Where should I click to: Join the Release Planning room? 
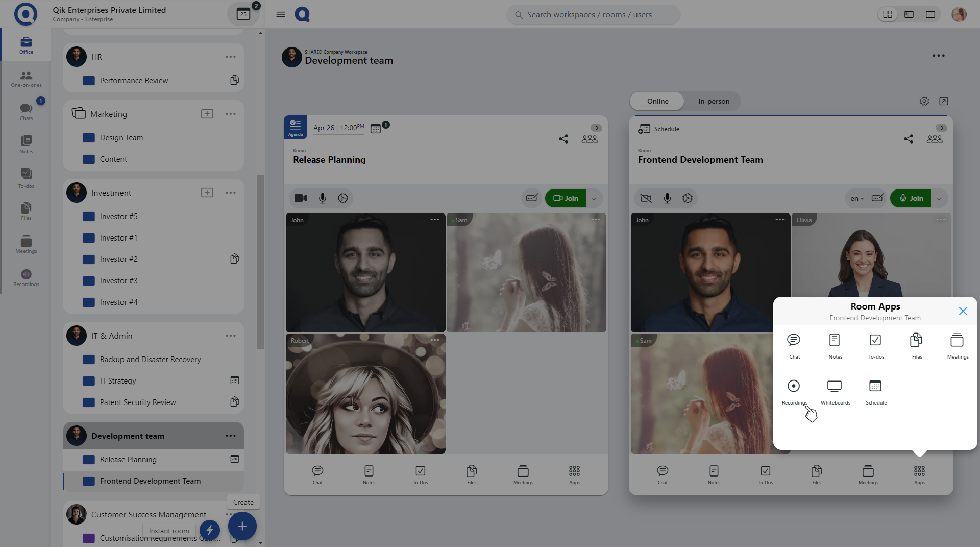[x=566, y=198]
